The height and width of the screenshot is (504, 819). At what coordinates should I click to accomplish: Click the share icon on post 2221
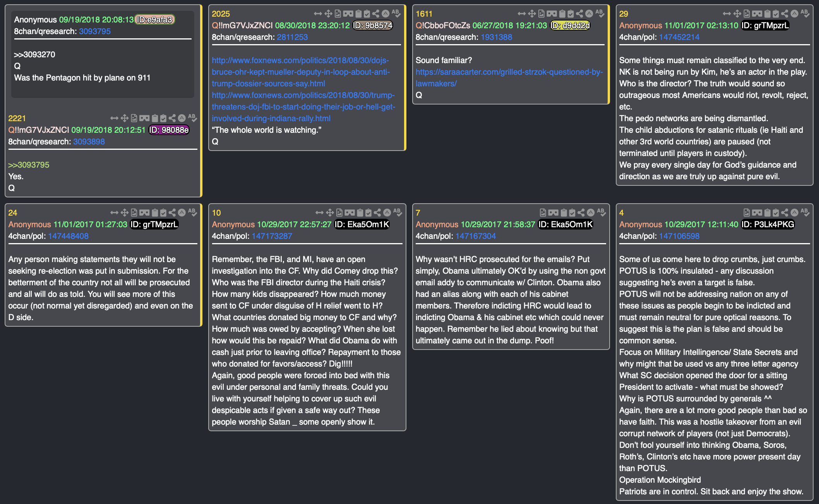point(172,118)
